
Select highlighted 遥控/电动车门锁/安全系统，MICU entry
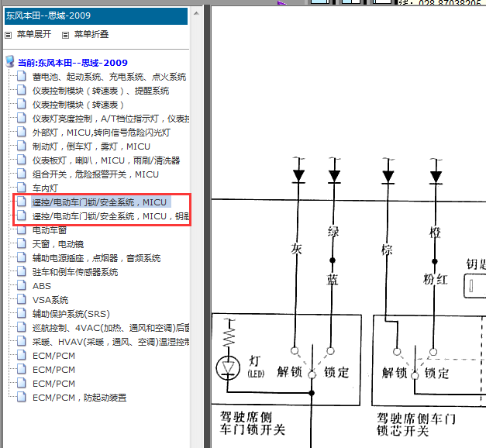(x=101, y=202)
